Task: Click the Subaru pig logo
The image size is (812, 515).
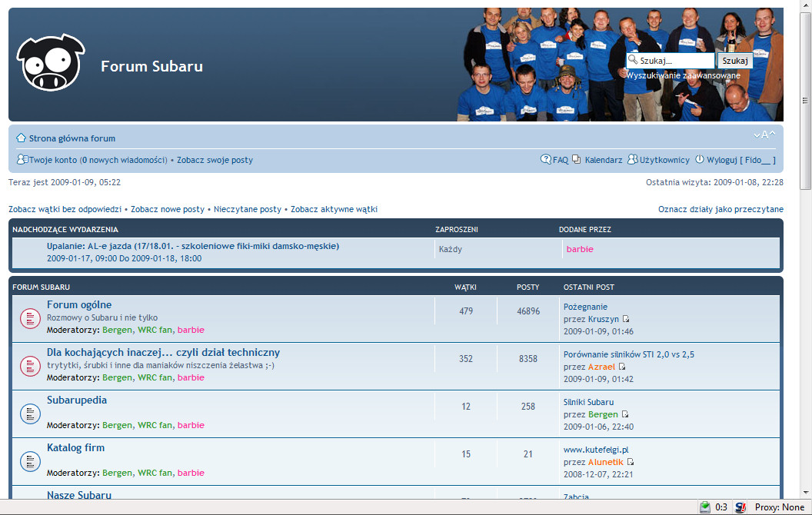Action: pyautogui.click(x=50, y=64)
